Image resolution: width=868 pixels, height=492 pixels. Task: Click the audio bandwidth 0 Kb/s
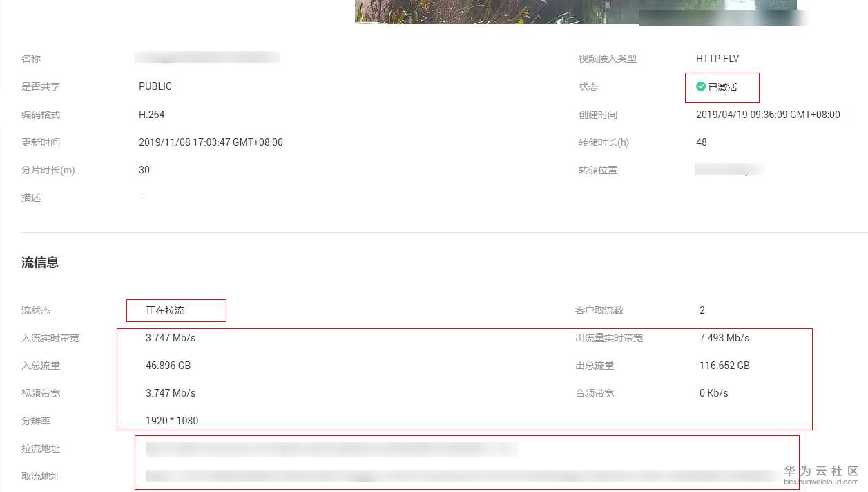pyautogui.click(x=714, y=393)
